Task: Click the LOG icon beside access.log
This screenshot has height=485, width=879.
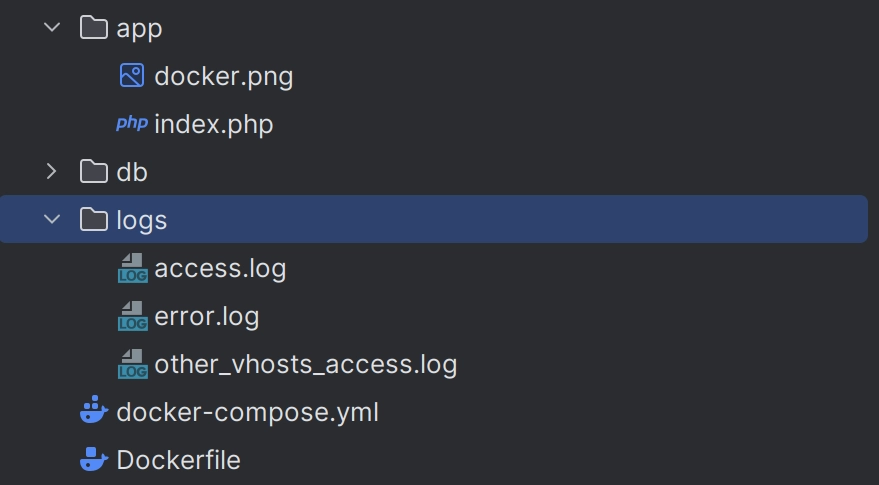Action: (x=132, y=269)
